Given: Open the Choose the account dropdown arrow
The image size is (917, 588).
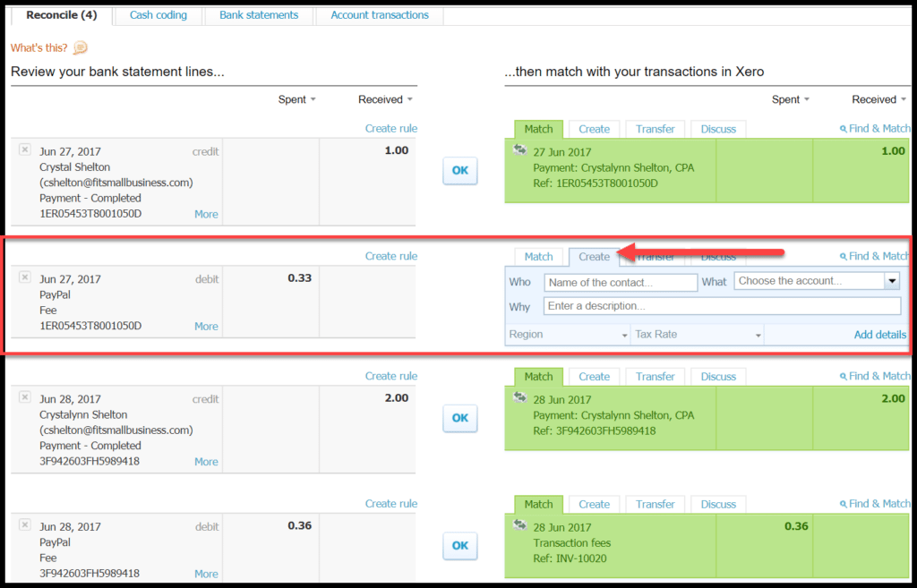Looking at the screenshot, I should pos(891,281).
